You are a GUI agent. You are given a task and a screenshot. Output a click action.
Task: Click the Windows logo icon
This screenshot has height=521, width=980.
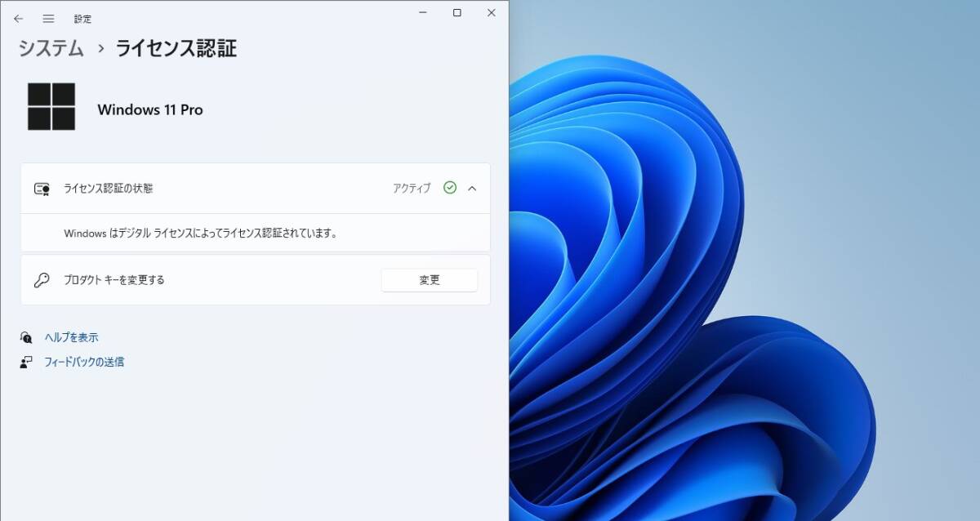(51, 106)
